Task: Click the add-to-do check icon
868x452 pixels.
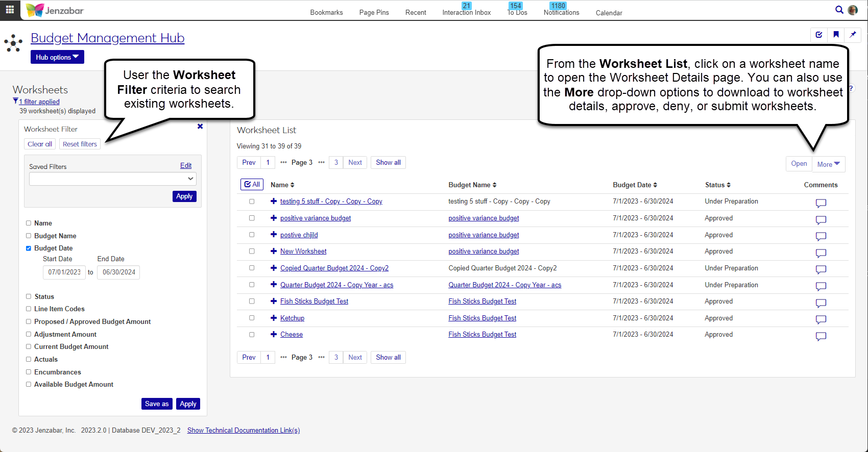Action: click(x=819, y=35)
